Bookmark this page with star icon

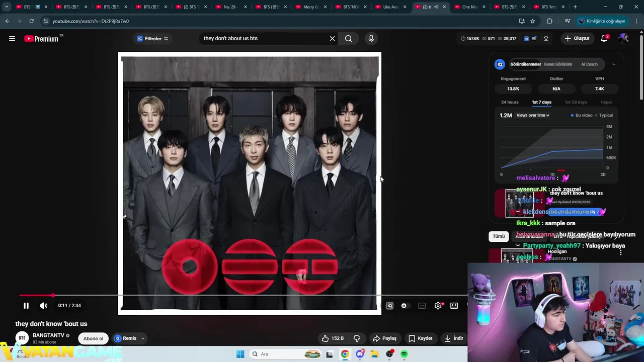tap(533, 21)
